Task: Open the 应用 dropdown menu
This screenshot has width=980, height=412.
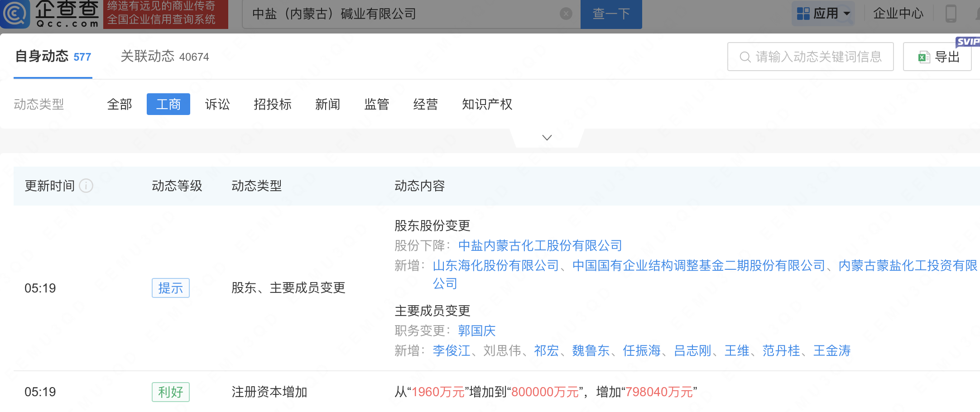Action: click(823, 14)
